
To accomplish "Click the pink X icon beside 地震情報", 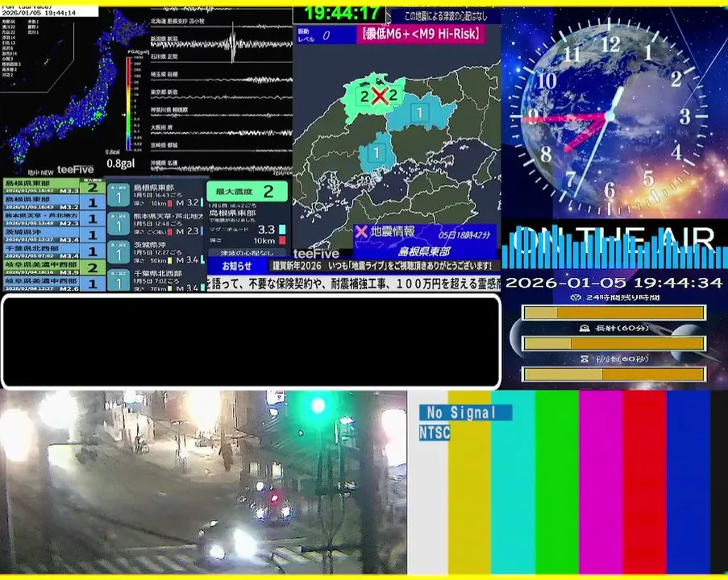I will tap(361, 231).
